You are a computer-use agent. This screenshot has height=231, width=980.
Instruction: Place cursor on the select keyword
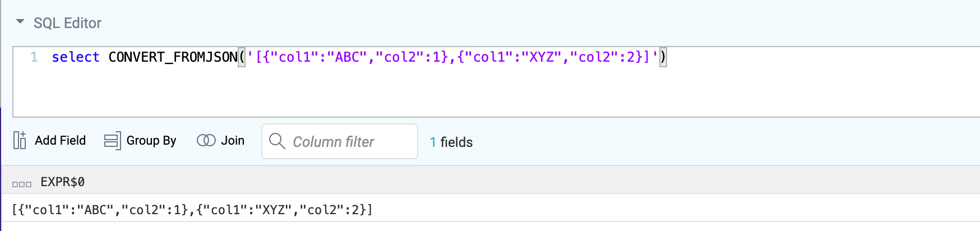tap(76, 57)
